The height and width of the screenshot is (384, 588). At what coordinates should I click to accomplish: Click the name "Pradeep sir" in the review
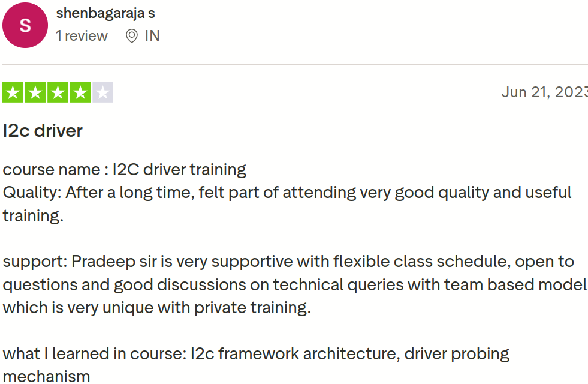[114, 262]
